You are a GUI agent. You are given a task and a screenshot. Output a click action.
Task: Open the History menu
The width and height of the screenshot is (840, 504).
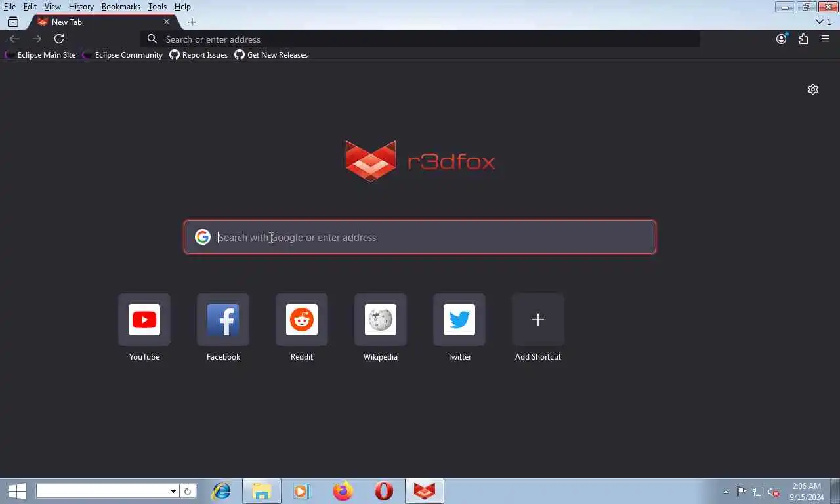[x=81, y=7]
